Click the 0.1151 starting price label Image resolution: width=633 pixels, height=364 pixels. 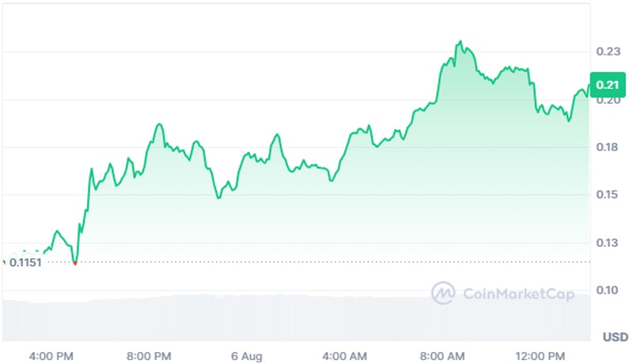click(x=25, y=262)
